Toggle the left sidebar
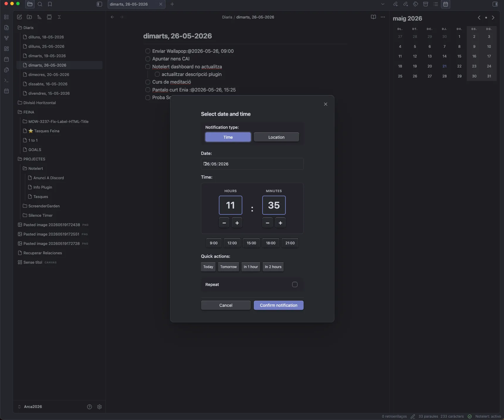Screen dimensions: 504x420 99,4
